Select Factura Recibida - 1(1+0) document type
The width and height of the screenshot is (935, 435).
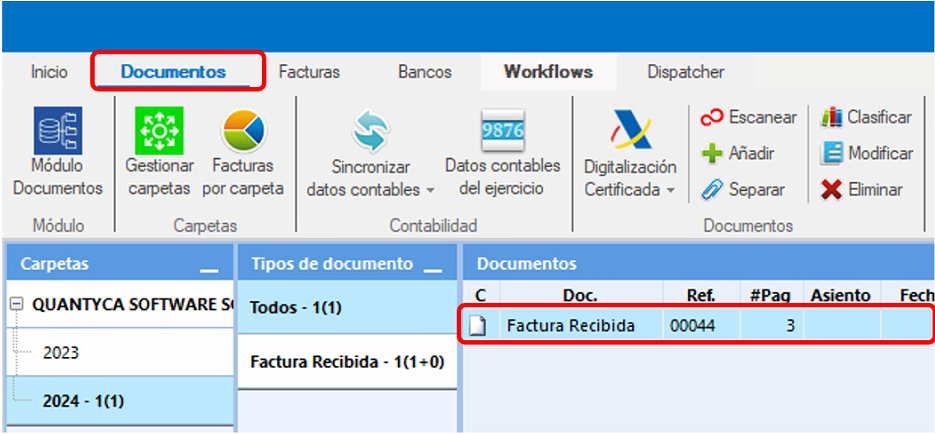tap(347, 362)
